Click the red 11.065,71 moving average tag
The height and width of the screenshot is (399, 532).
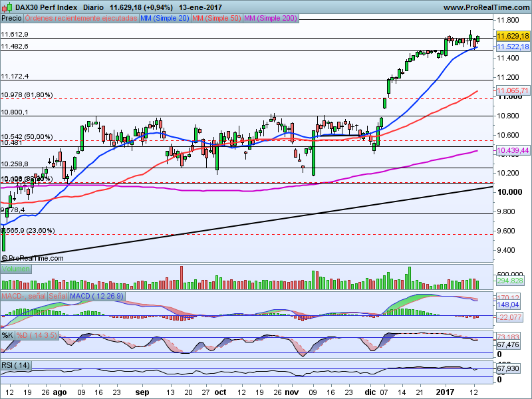[513, 90]
